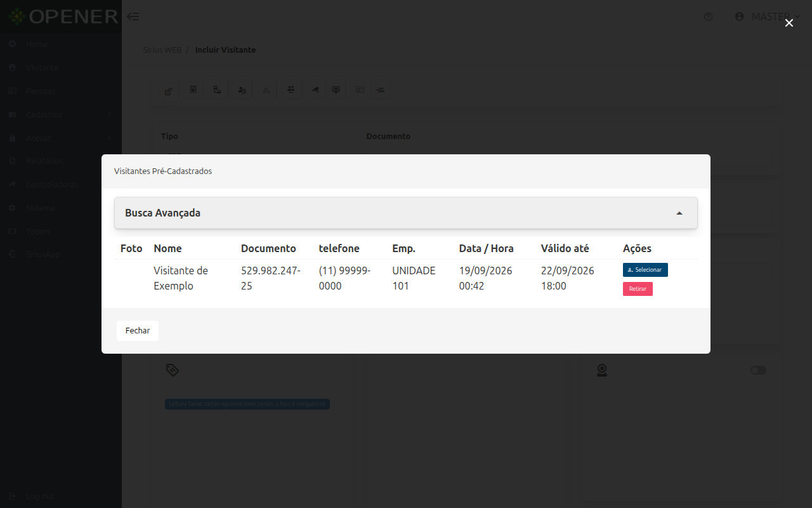This screenshot has width=812, height=508.
Task: Click the exit door toolbar icon
Action: click(x=193, y=90)
